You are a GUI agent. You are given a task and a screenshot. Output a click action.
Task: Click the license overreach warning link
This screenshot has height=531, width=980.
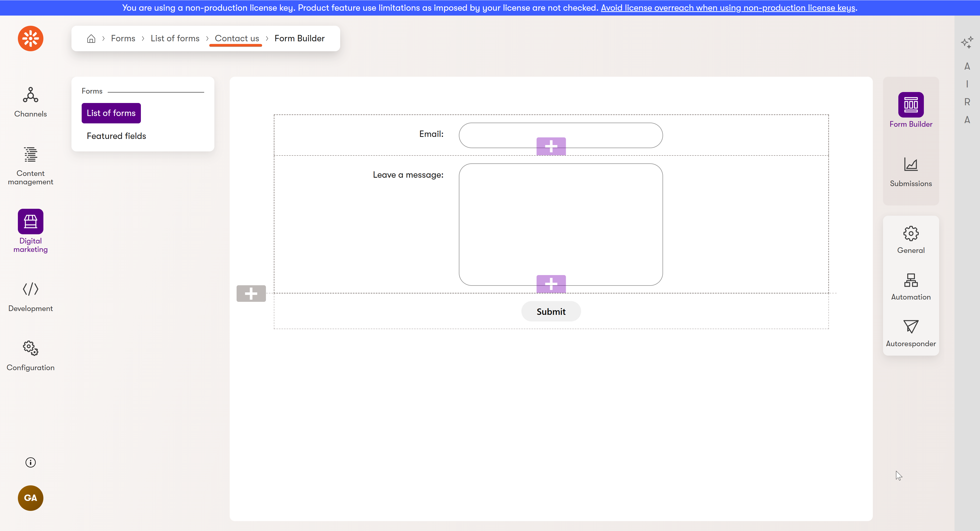pos(728,8)
